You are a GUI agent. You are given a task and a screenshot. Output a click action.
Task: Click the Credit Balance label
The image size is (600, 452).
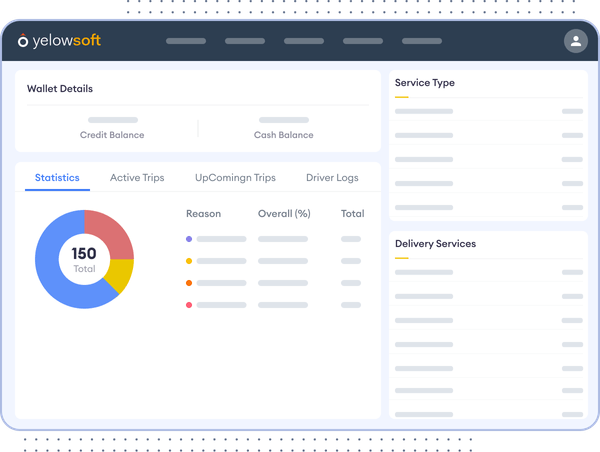pyautogui.click(x=112, y=135)
